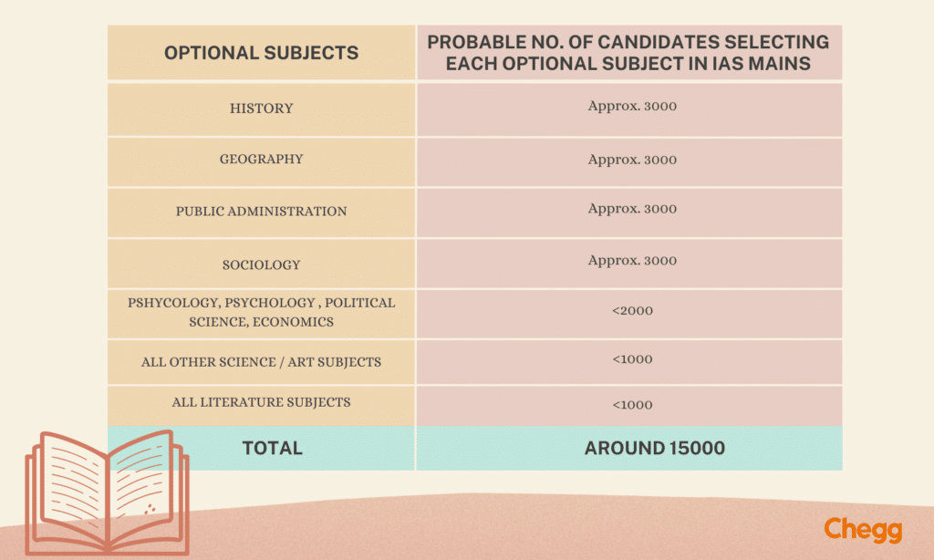Click the TOTAL row label
Image resolution: width=934 pixels, height=560 pixels.
coord(272,448)
